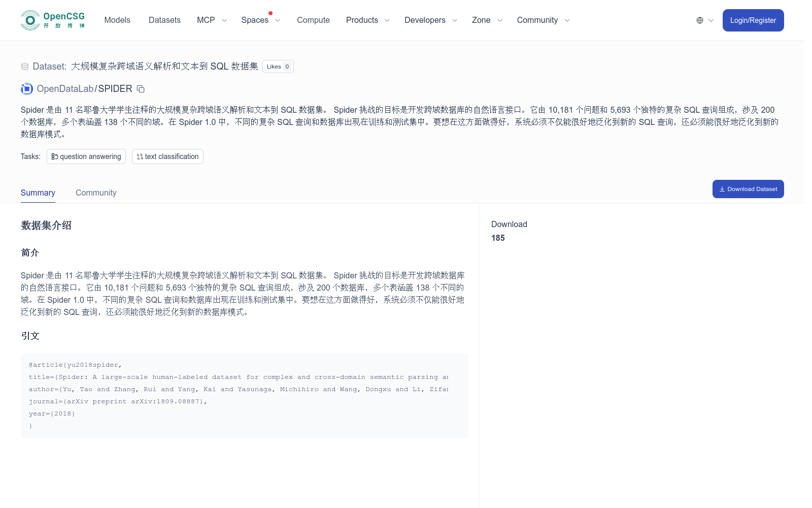Open the Products navigation item
Screen dimensions: 812x508
pos(362,20)
